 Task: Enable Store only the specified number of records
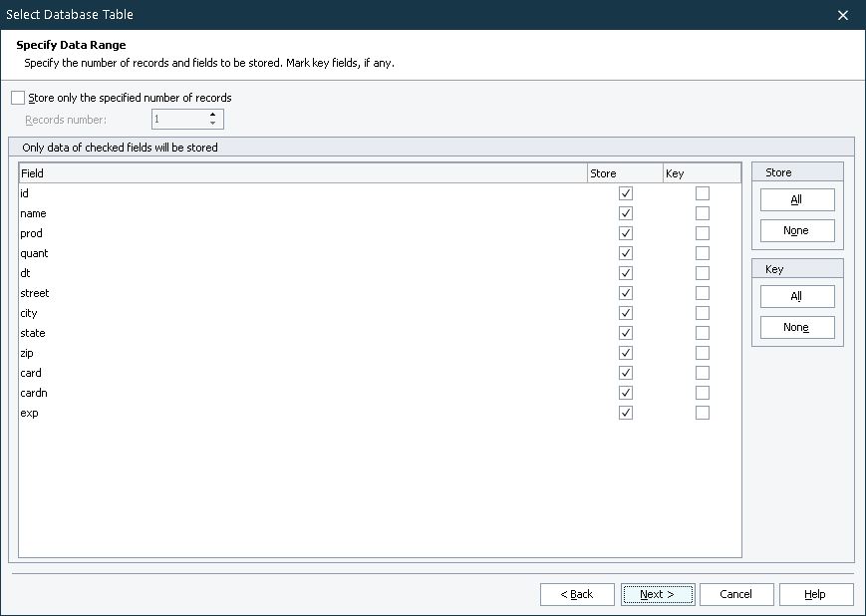click(18, 98)
